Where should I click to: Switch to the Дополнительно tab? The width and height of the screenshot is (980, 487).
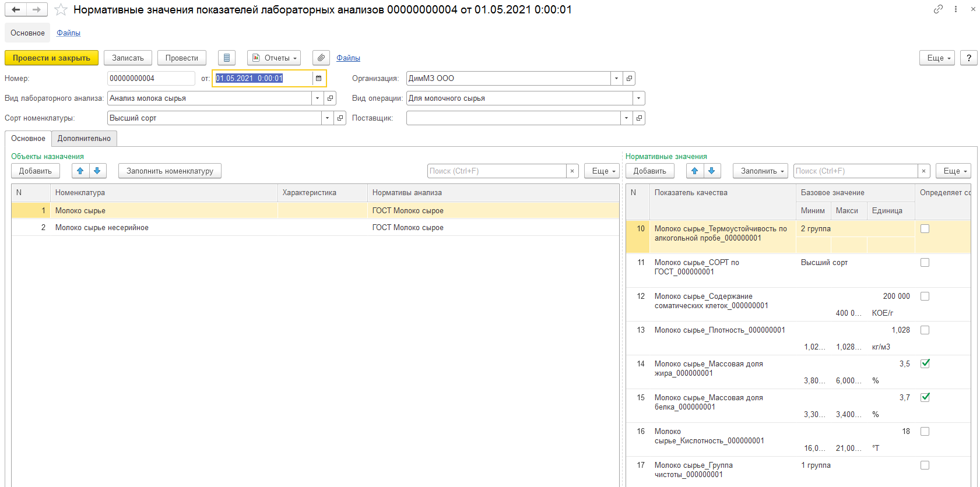[x=84, y=138]
